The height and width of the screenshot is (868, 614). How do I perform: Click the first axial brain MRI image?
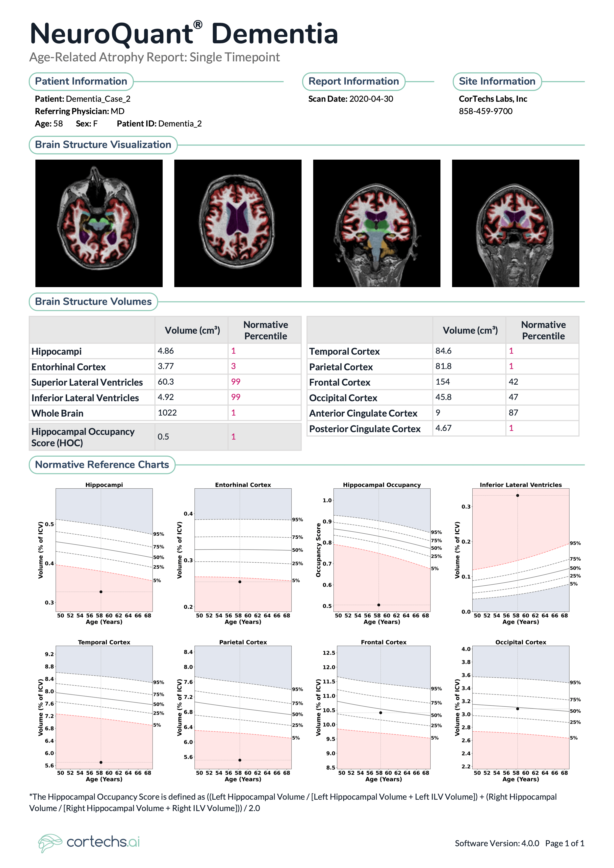click(99, 223)
